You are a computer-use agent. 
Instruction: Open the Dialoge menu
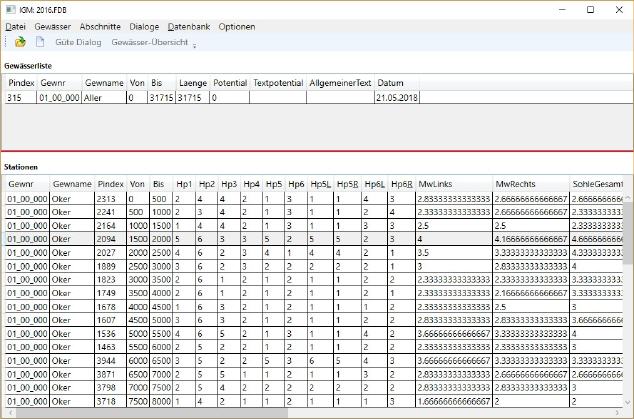[144, 25]
